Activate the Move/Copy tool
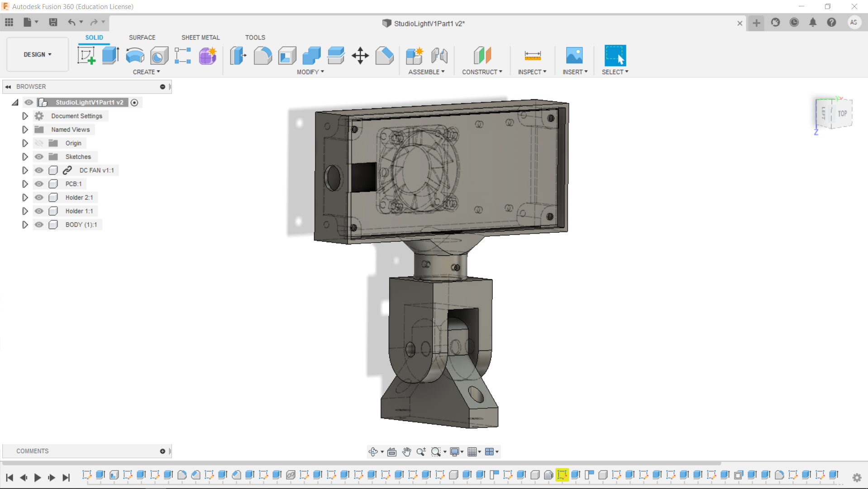The image size is (868, 489). point(360,56)
